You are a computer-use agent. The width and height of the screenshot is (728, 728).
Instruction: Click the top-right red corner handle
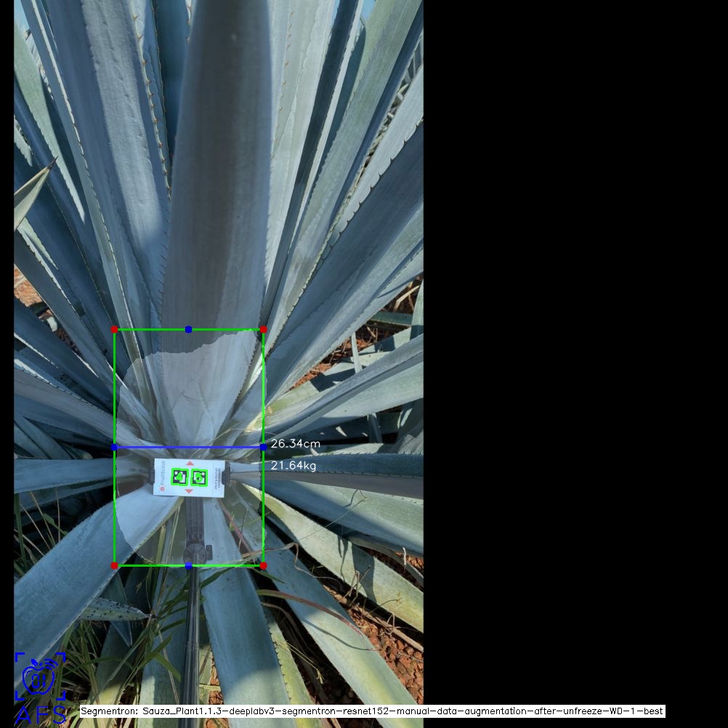pyautogui.click(x=263, y=329)
